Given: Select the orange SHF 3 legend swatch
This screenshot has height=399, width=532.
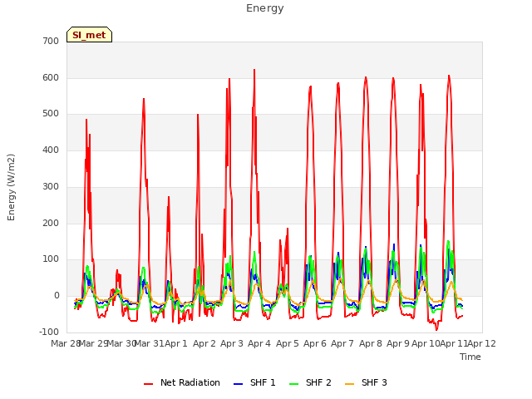Looking at the screenshot, I should (349, 384).
